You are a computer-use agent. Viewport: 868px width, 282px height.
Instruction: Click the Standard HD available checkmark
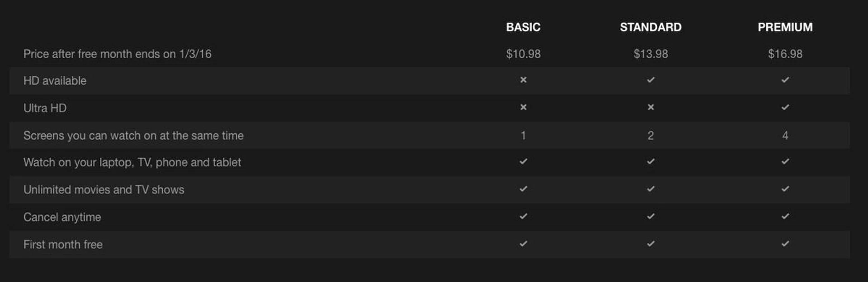coord(651,80)
